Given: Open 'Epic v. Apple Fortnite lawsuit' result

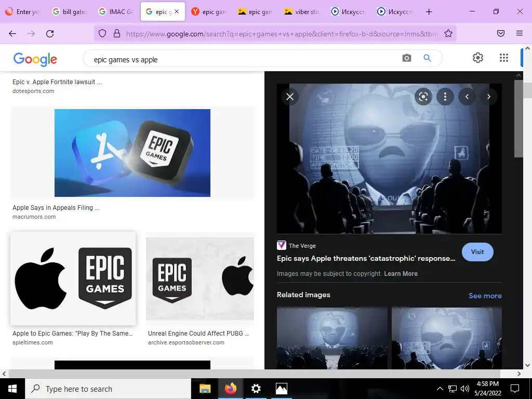Looking at the screenshot, I should [57, 82].
